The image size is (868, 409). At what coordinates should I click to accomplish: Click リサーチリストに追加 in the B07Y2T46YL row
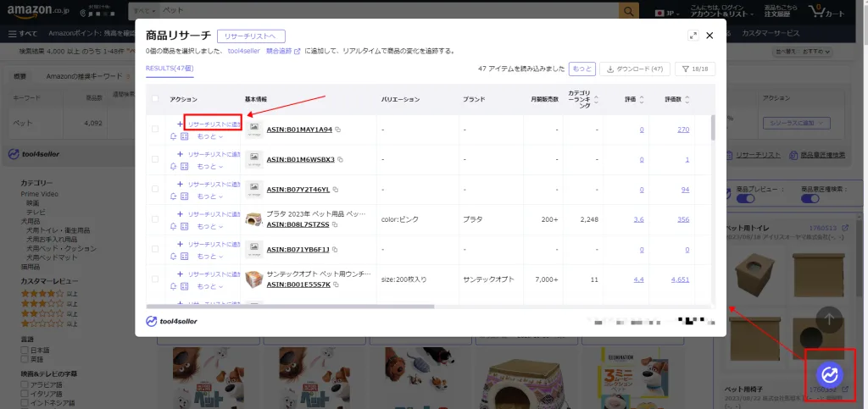point(214,184)
